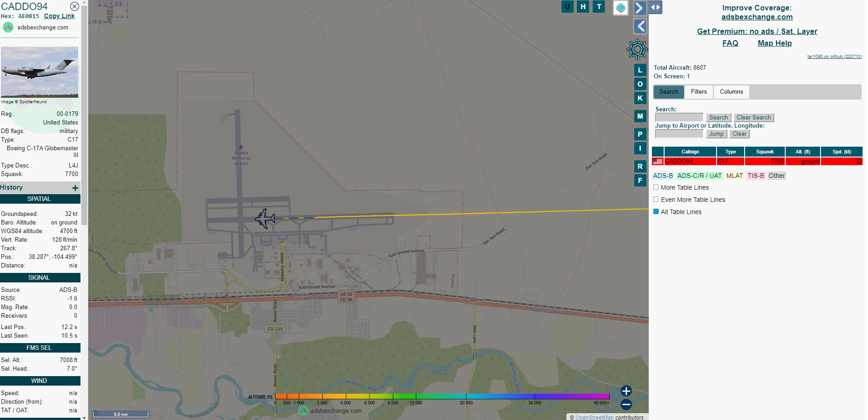Toggle All Table Lines checkbox

point(656,211)
